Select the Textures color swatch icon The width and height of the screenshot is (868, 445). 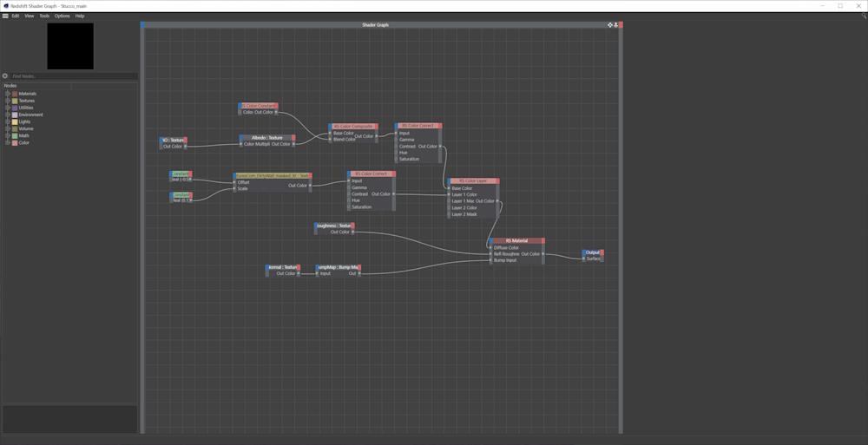pyautogui.click(x=15, y=101)
